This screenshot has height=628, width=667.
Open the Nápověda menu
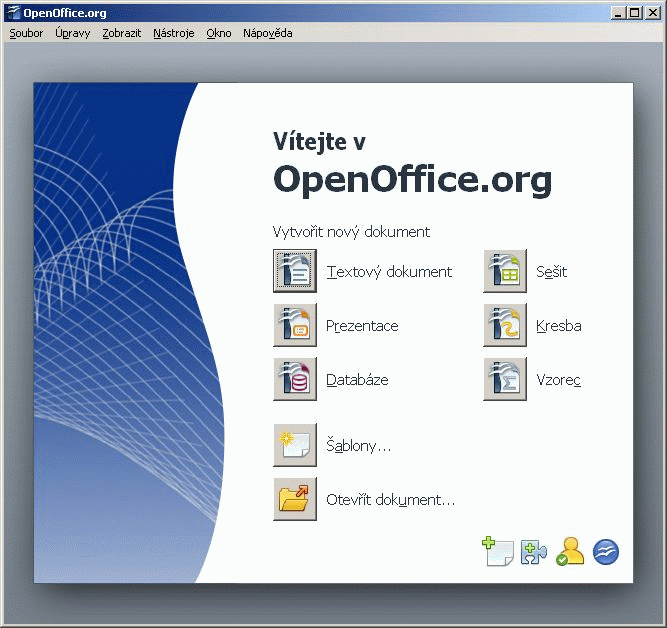click(x=268, y=33)
